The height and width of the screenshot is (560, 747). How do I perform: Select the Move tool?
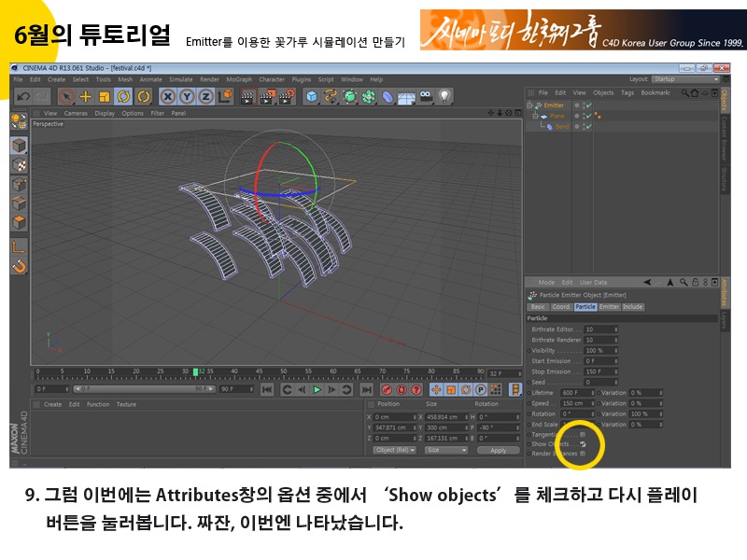point(85,97)
